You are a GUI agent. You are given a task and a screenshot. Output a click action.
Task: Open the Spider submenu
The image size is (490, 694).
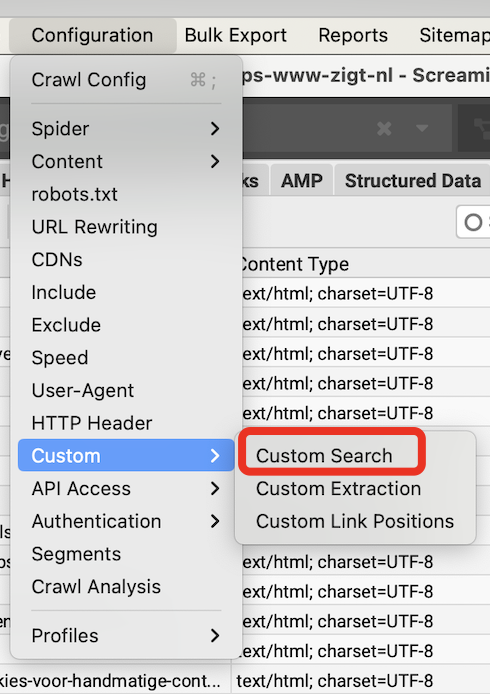[126, 129]
